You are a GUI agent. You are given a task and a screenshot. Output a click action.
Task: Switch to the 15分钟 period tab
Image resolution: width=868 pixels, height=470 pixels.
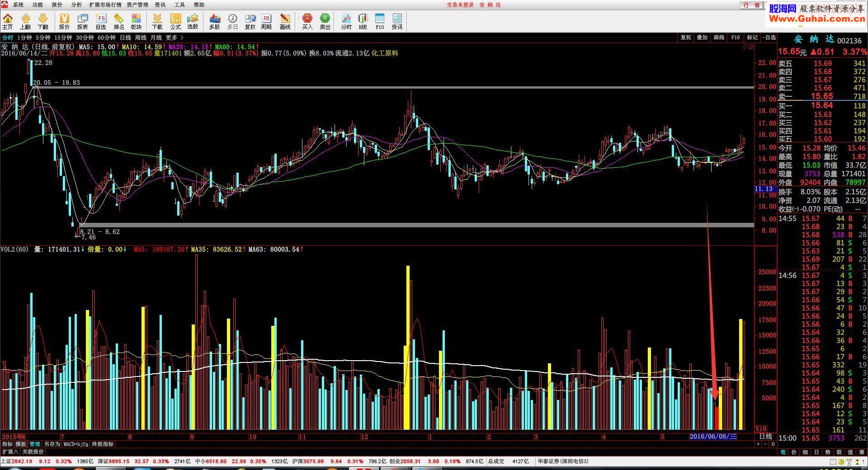(63, 38)
